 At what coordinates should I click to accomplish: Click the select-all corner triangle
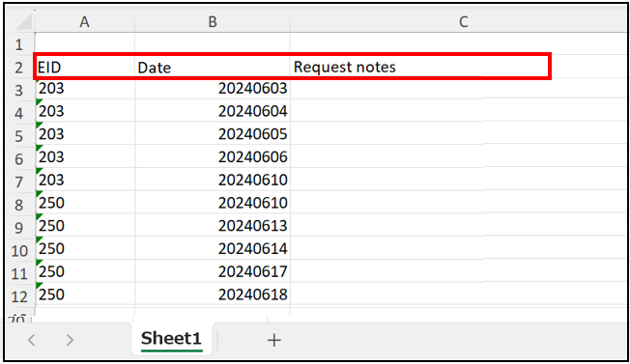click(x=23, y=21)
